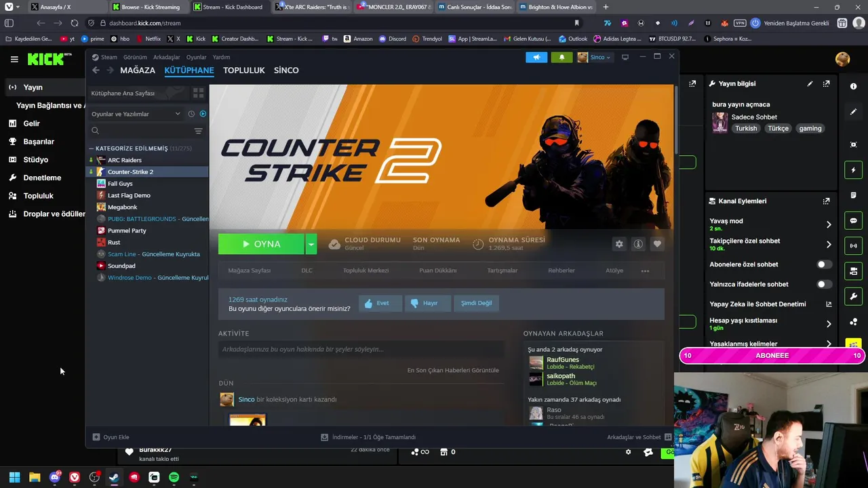Toggle Yalnızca ifadelerle sohbet switch

pyautogui.click(x=824, y=284)
